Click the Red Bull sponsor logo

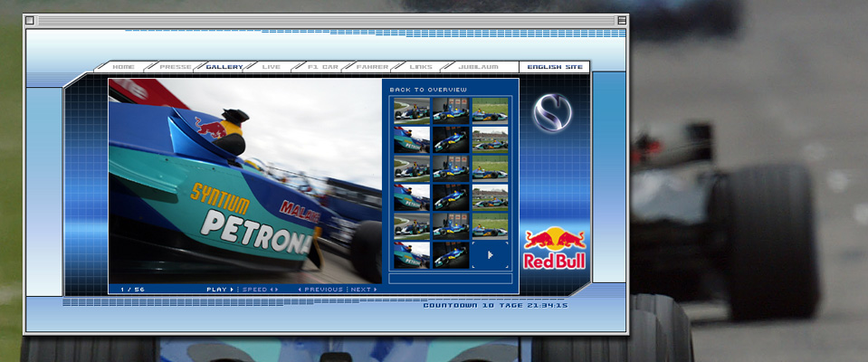click(554, 248)
